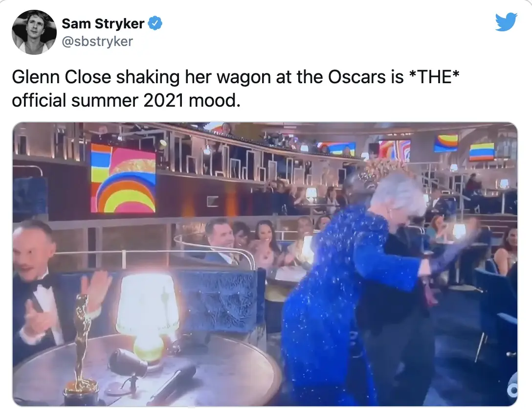Screen dimensions: 532x415
Task: Click the word "Oscars" in the tweet
Action: coord(356,77)
